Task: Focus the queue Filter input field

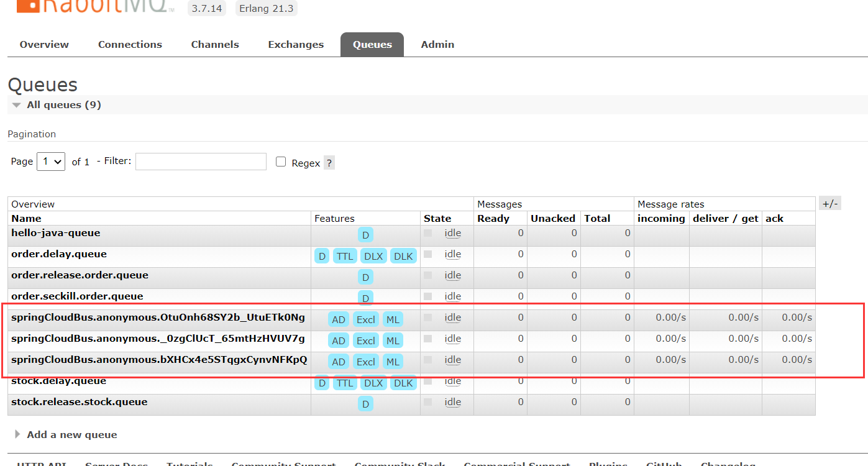Action: (x=201, y=162)
